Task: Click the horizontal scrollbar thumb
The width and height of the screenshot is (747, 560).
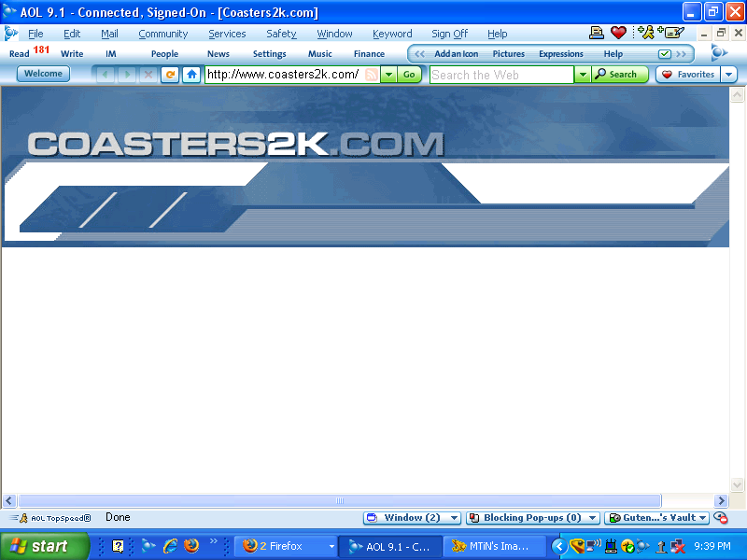Action: (x=340, y=500)
